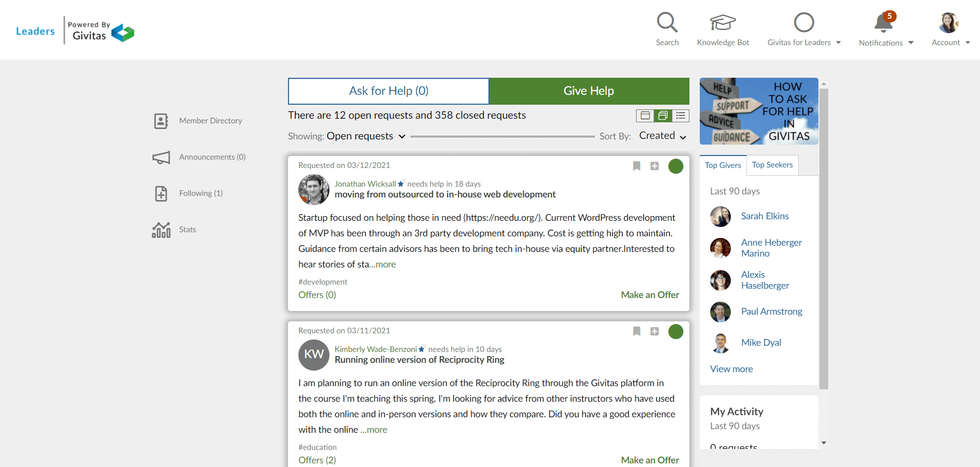The image size is (980, 467).
Task: Open the Knowledge Bot graduation cap icon
Action: [x=723, y=23]
